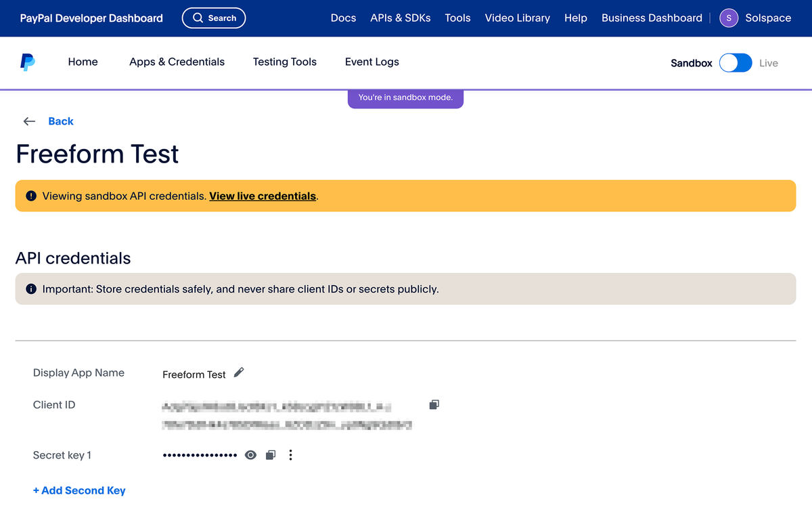Open the Tools menu in header
The width and height of the screenshot is (812, 510).
coord(457,18)
